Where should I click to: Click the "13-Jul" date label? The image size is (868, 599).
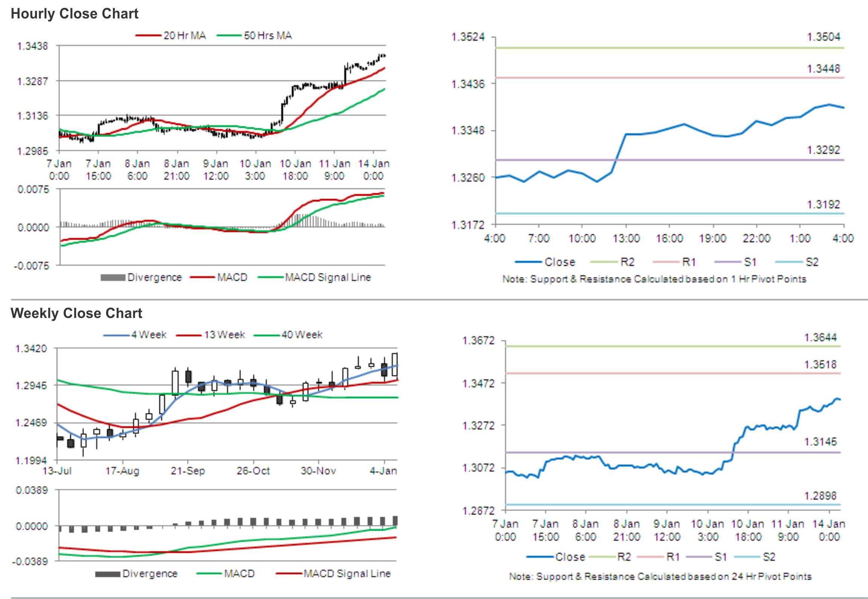tap(57, 471)
